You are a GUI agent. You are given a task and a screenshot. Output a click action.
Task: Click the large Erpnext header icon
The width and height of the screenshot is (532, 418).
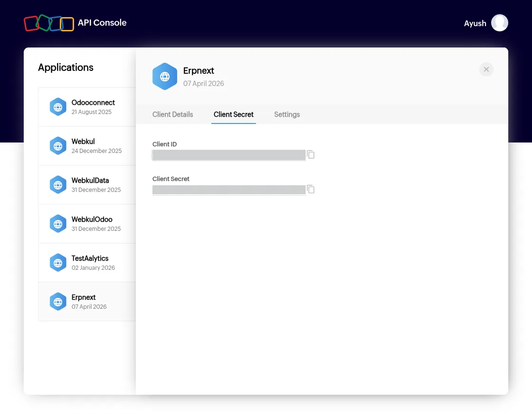[x=164, y=76]
